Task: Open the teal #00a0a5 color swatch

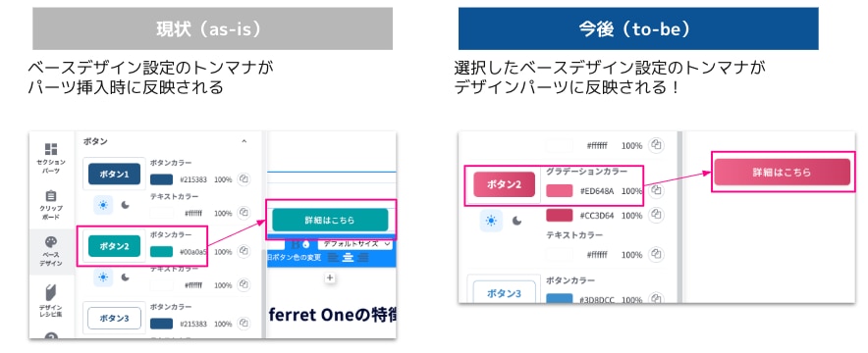Action: 162,251
